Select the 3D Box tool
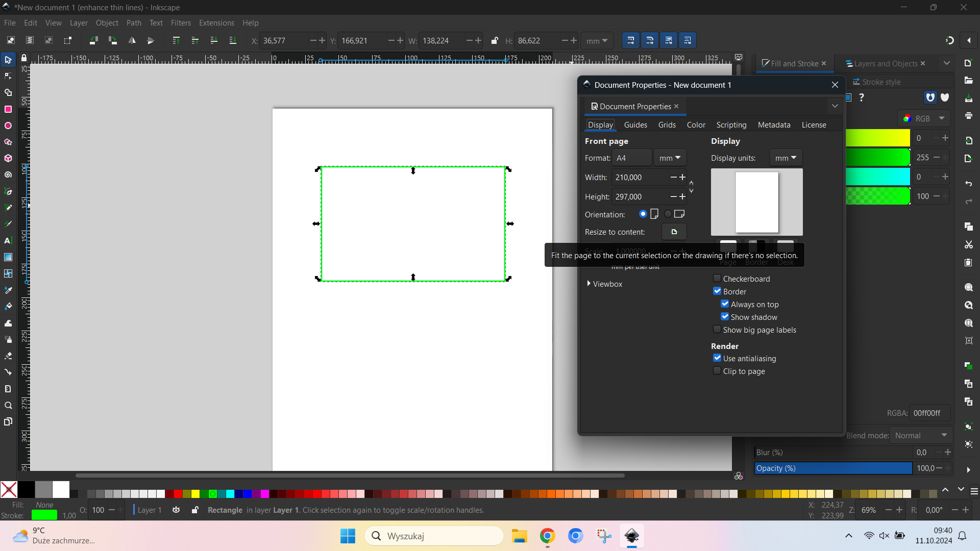The height and width of the screenshot is (551, 980). click(x=8, y=158)
